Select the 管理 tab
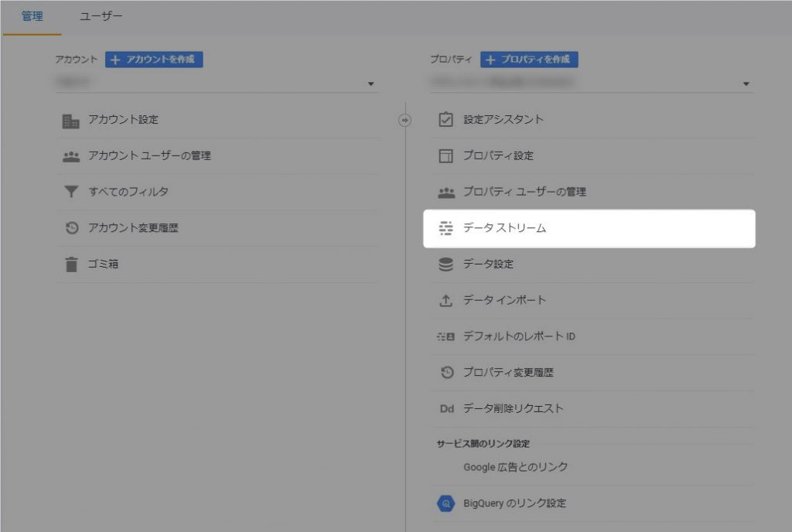 click(32, 16)
